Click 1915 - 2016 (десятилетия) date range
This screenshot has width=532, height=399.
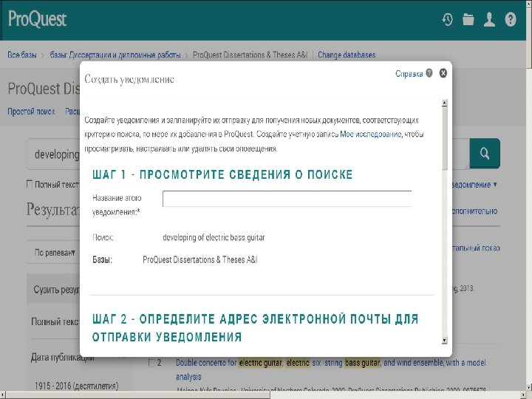76,386
